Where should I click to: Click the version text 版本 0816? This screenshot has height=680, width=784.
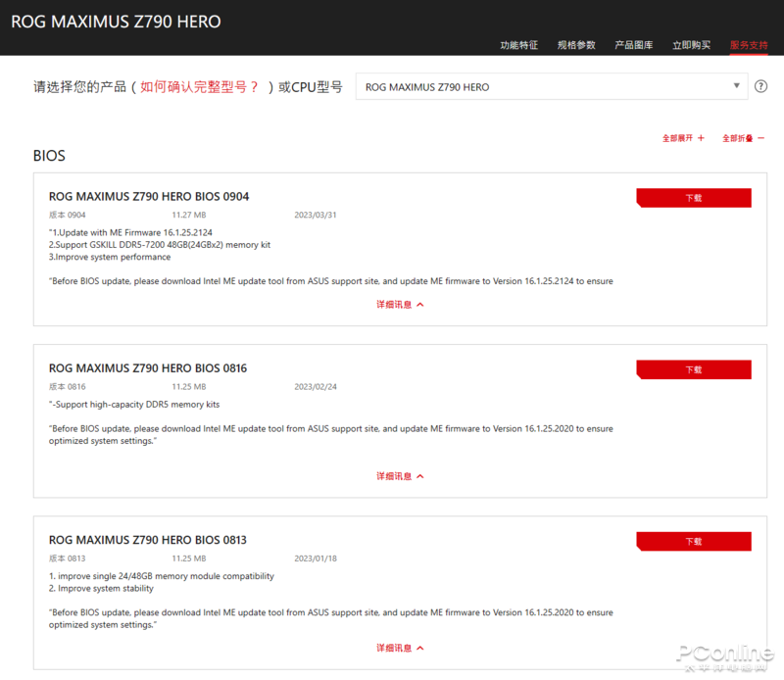(67, 386)
